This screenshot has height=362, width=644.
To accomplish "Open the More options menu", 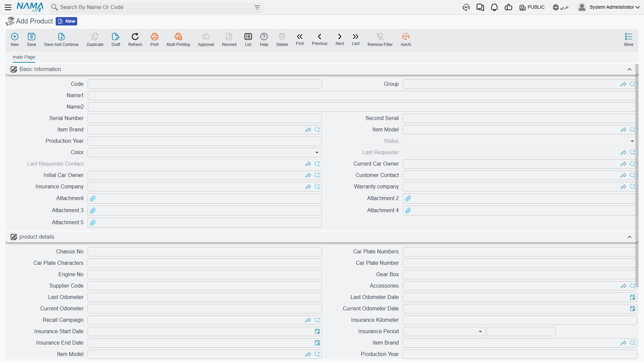I will tap(629, 40).
